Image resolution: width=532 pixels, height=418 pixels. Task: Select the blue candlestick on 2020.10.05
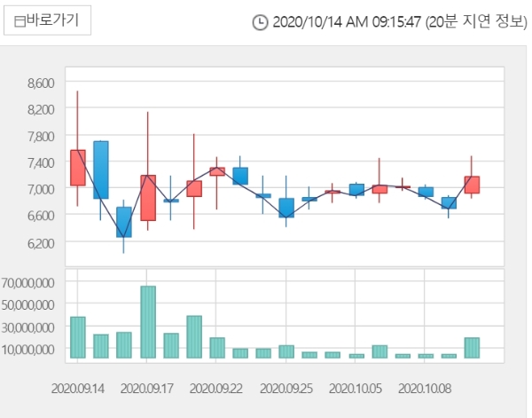356,190
